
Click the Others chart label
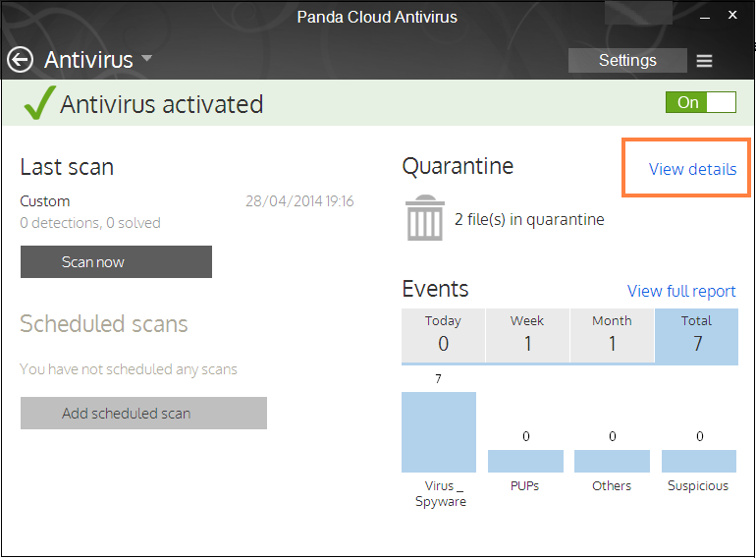click(612, 485)
